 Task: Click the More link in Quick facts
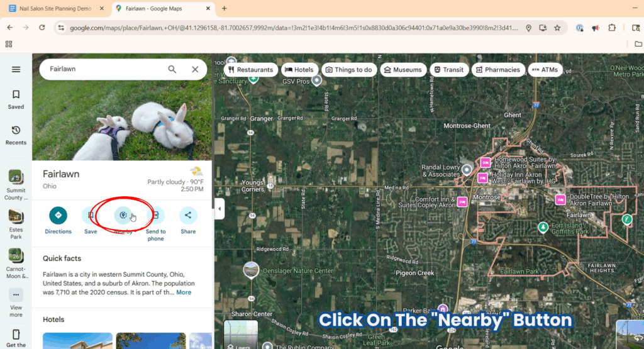(184, 292)
